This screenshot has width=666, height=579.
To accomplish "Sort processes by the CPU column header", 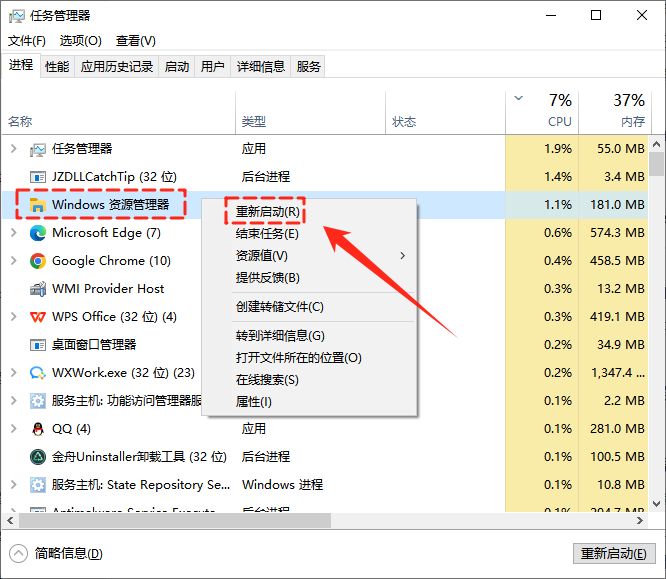I will click(559, 110).
